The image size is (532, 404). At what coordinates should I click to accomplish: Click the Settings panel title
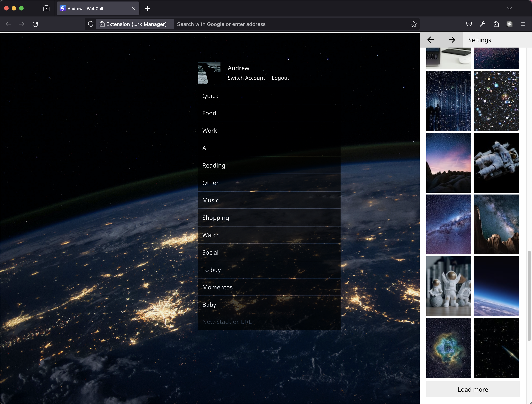coord(480,40)
